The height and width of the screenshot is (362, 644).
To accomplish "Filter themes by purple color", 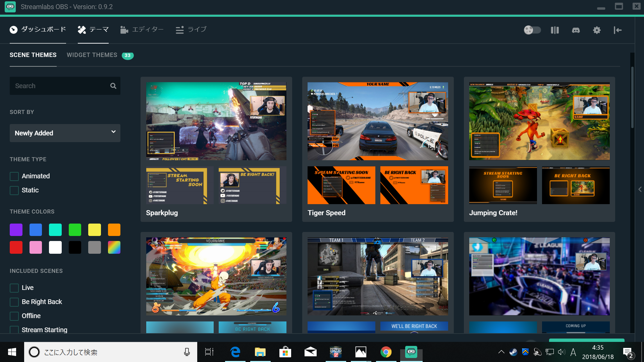I will [x=16, y=230].
